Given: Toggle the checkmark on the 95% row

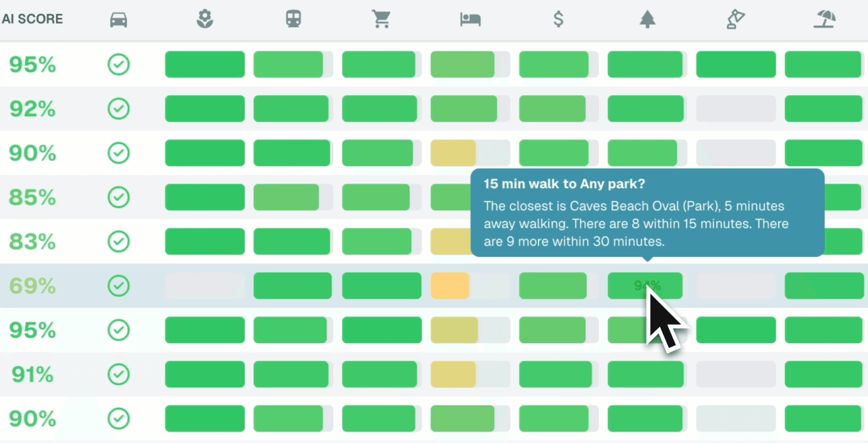Looking at the screenshot, I should pyautogui.click(x=118, y=64).
